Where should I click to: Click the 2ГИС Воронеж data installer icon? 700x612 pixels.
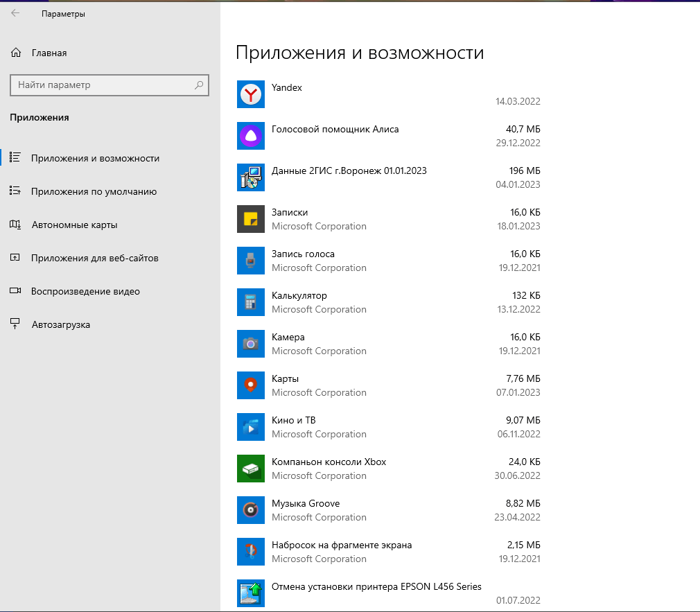point(250,177)
